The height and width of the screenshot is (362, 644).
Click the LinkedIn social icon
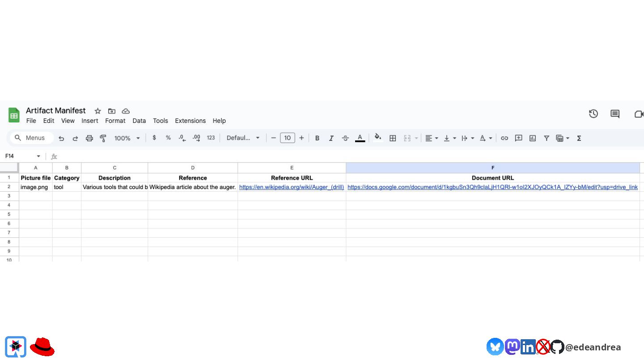(528, 347)
